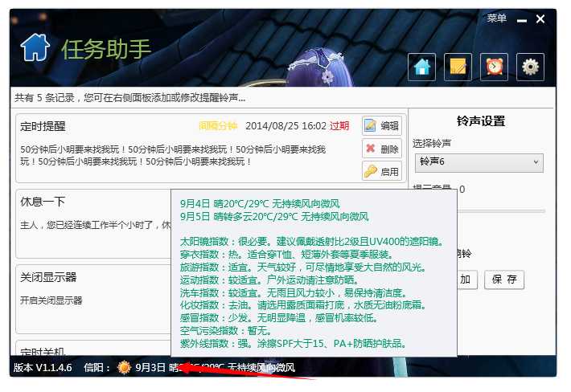The height and width of the screenshot is (392, 571).
Task: Click the 化妆指数 line in weather popup
Action: coord(303,304)
